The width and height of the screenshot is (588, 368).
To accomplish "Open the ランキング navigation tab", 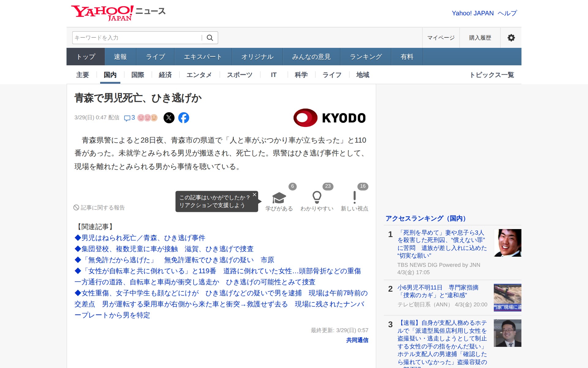I will coord(366,57).
